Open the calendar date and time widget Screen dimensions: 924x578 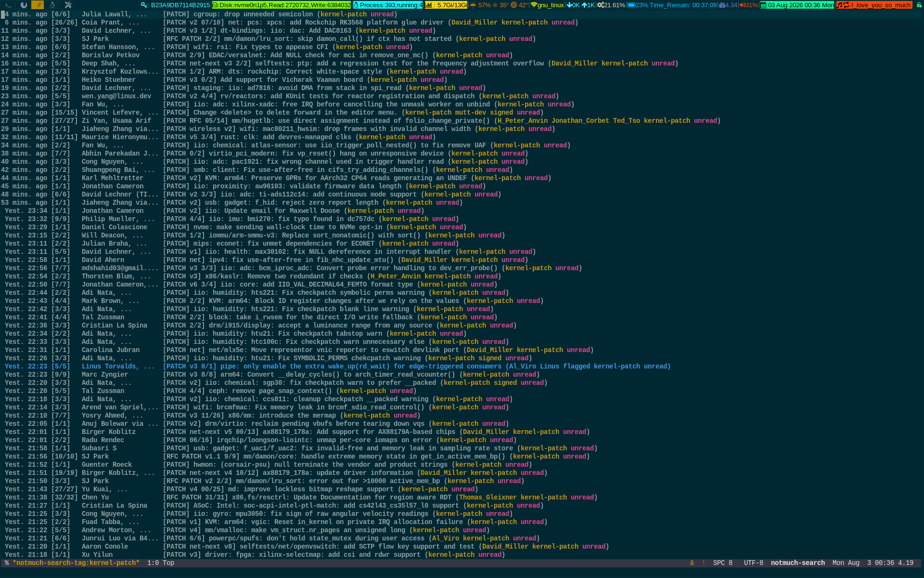tap(797, 5)
